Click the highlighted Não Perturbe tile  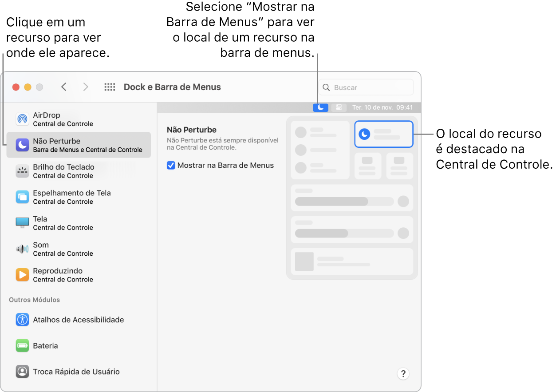[x=383, y=134]
